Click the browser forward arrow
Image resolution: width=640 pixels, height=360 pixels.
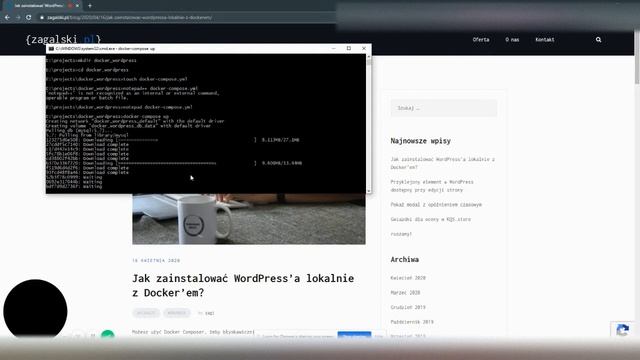point(18,18)
